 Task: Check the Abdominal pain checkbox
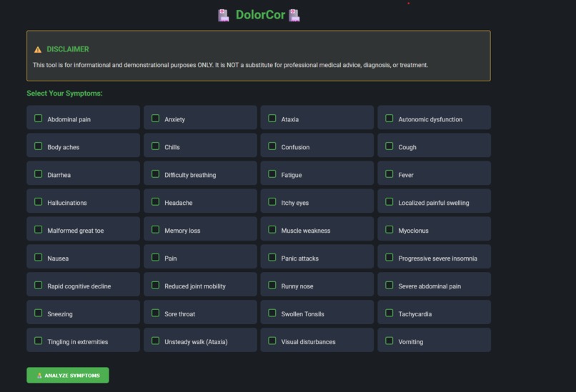click(38, 119)
